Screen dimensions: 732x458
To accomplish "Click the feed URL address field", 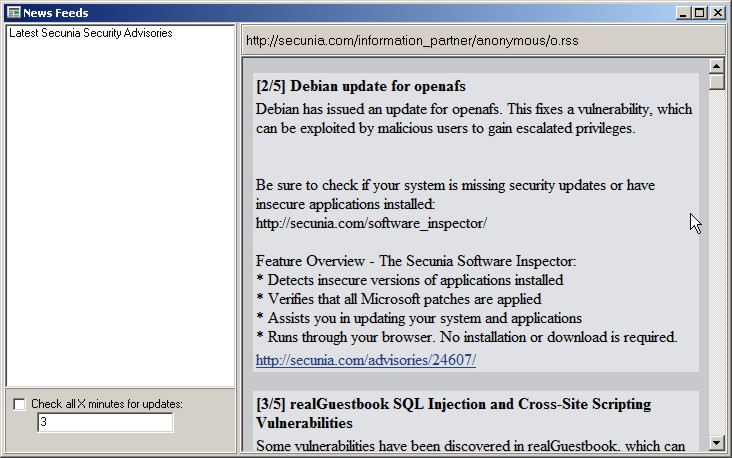I will click(483, 41).
